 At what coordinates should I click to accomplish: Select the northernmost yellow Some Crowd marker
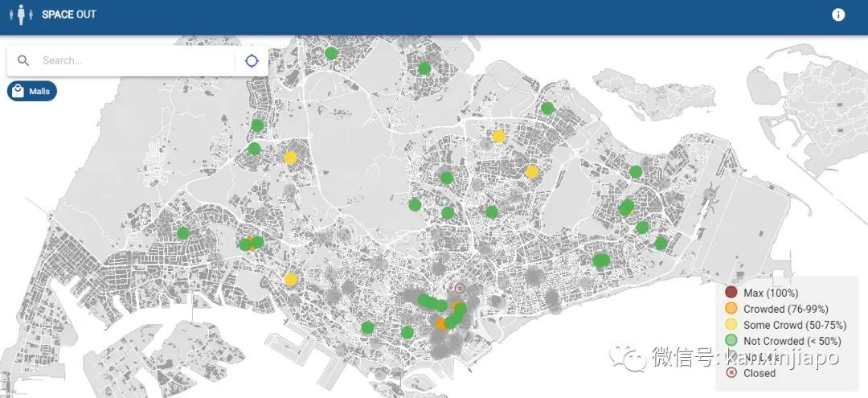point(498,137)
